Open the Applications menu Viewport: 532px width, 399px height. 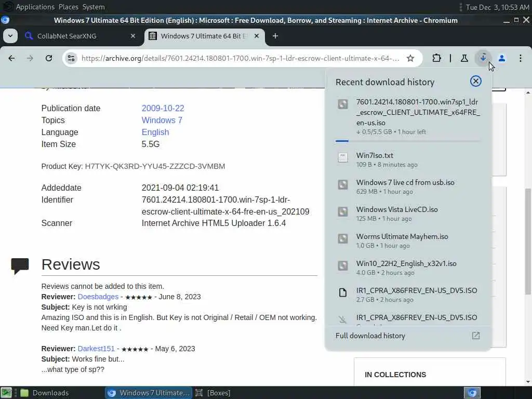pos(35,7)
